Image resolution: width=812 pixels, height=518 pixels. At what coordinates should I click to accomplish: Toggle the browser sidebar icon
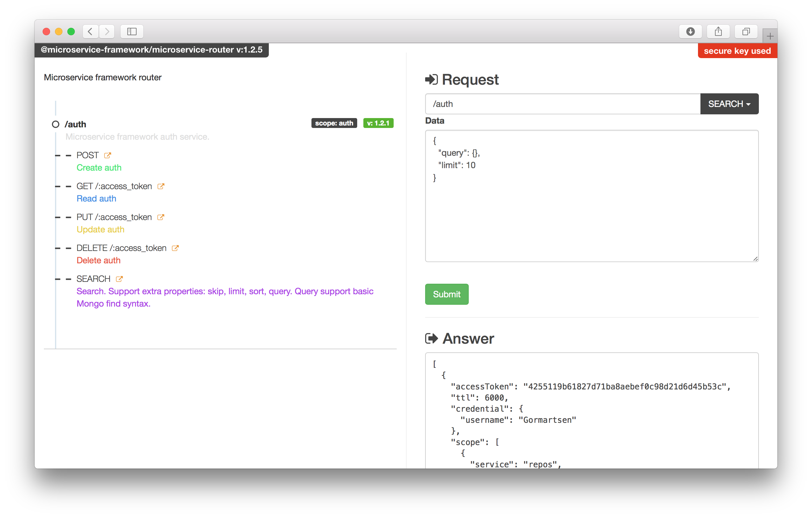pos(132,32)
